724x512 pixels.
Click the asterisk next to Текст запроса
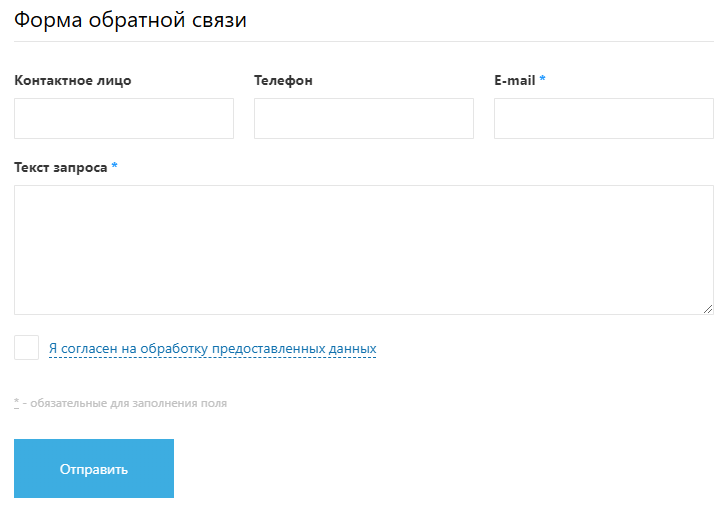coord(115,167)
